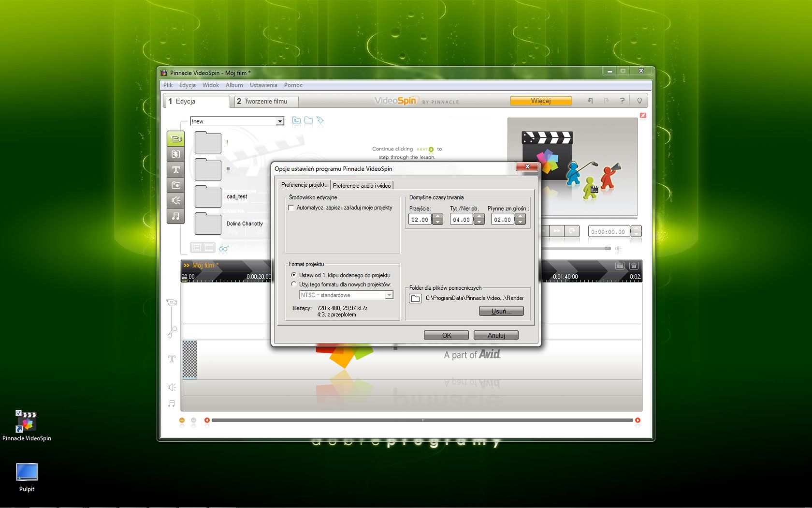
Task: Click the redo arrow in top toolbar
Action: click(x=606, y=101)
